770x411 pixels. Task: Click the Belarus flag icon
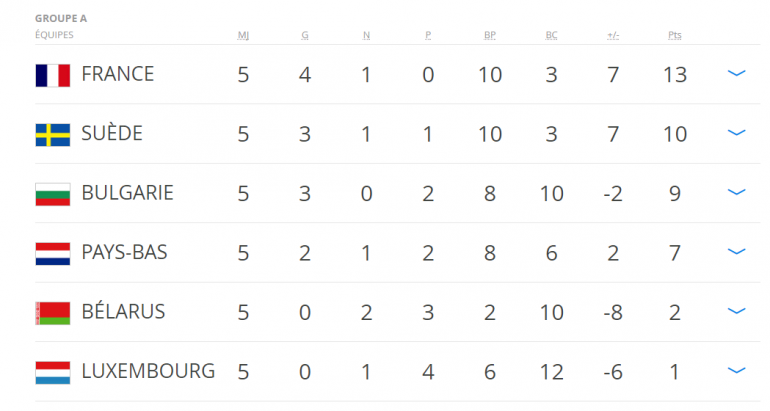52,312
